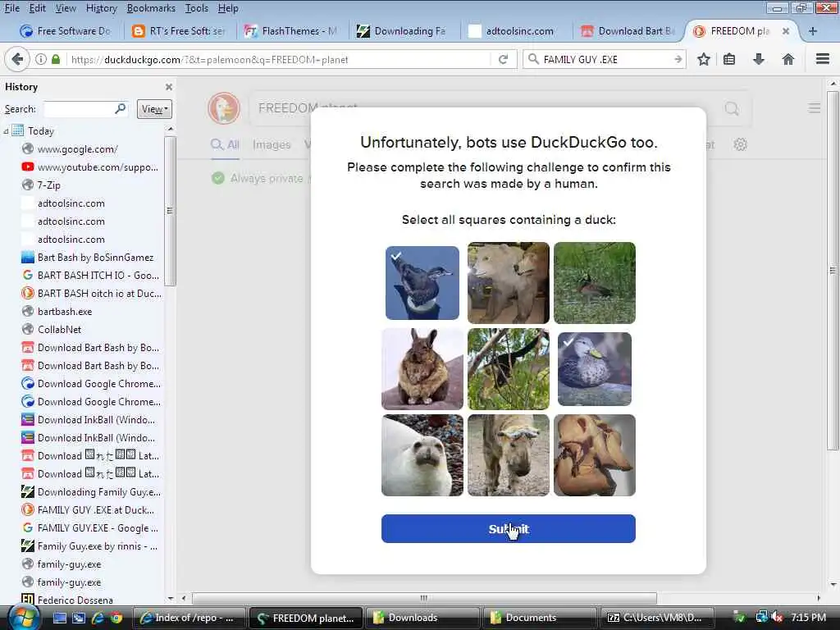Click the muted volume tray icon
840x630 pixels.
point(776,618)
